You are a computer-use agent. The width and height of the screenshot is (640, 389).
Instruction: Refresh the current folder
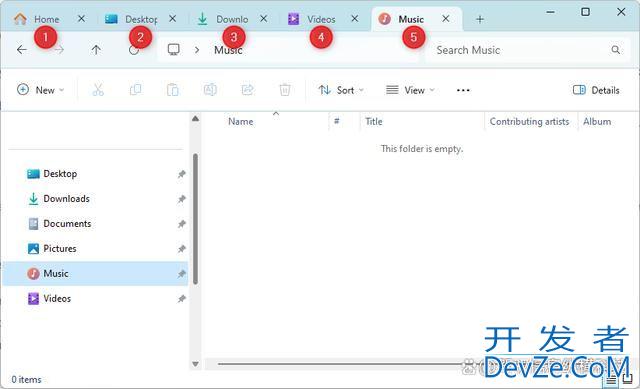pos(134,50)
